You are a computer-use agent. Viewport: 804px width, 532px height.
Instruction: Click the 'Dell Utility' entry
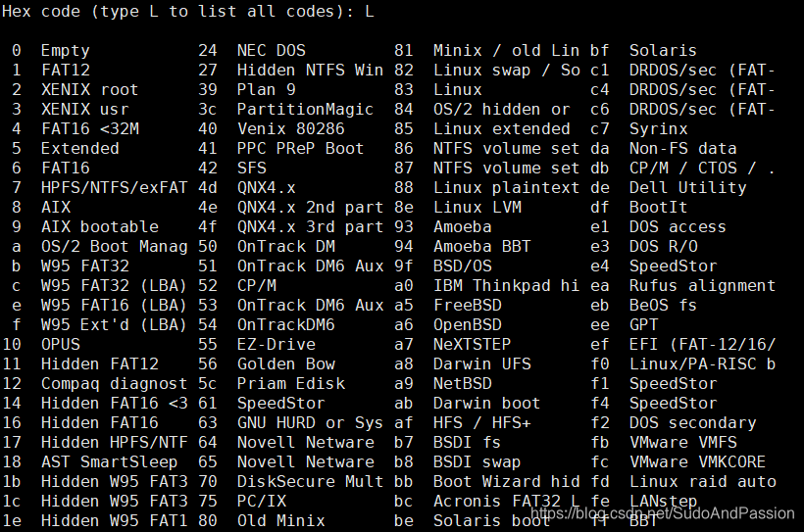(x=687, y=187)
